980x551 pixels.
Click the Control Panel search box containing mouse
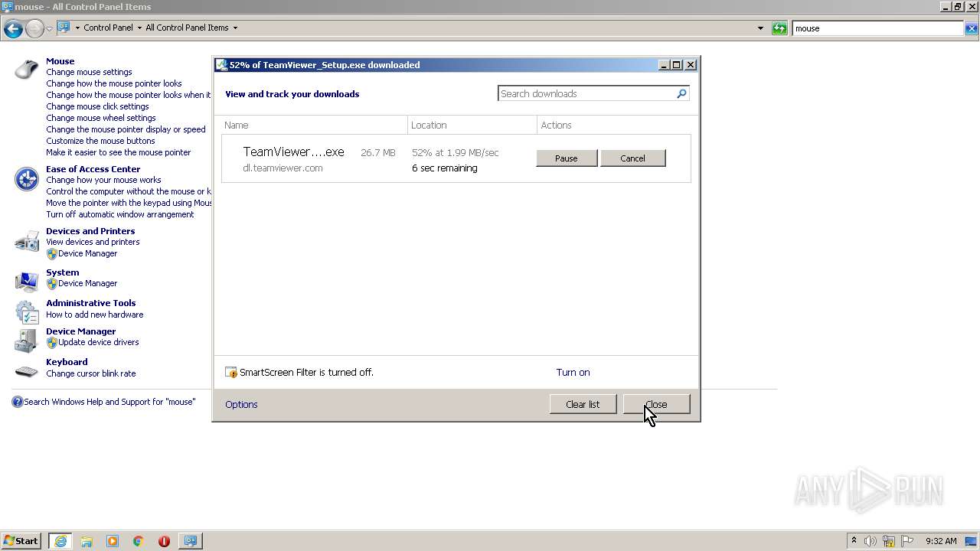point(877,28)
